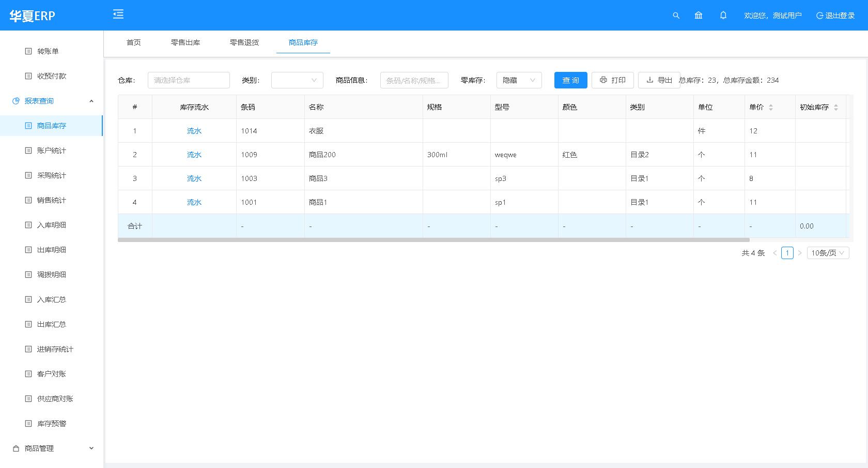This screenshot has width=868, height=468.
Task: Open the global search
Action: pos(676,16)
